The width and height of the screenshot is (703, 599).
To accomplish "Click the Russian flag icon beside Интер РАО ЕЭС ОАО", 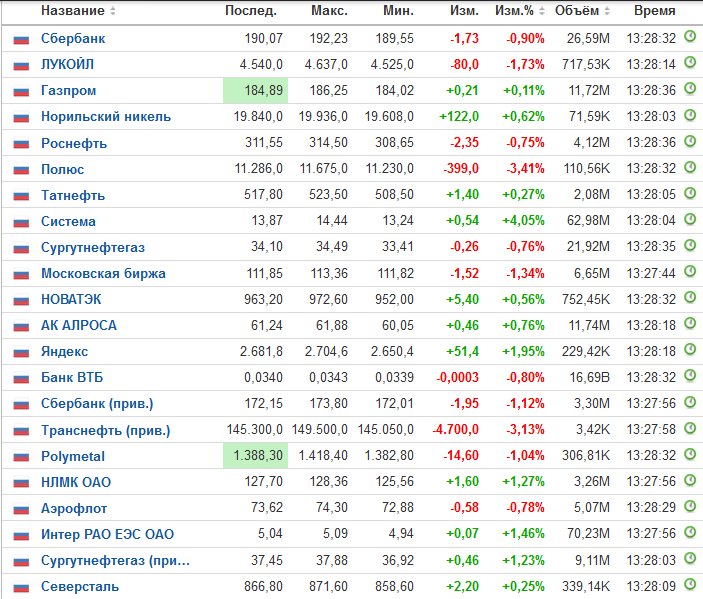I will pyautogui.click(x=21, y=535).
